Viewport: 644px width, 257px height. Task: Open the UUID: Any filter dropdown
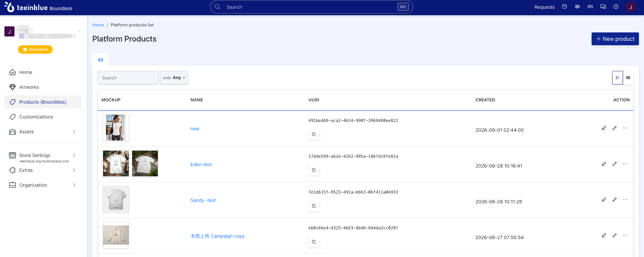pyautogui.click(x=174, y=78)
